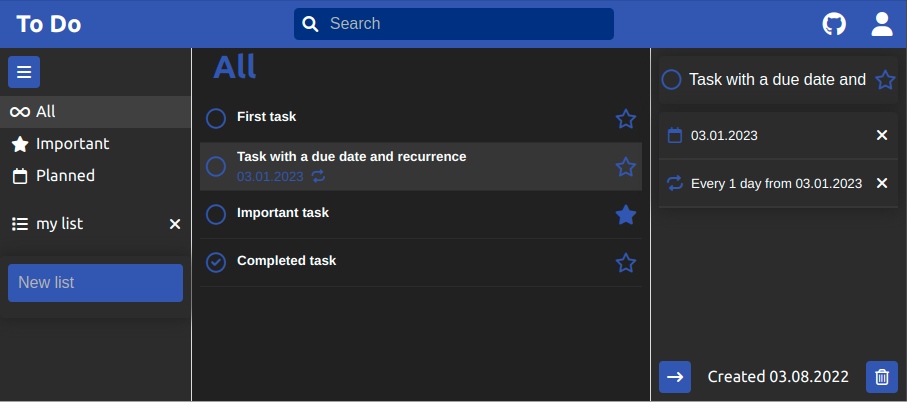Click the Search input field

tap(465, 24)
